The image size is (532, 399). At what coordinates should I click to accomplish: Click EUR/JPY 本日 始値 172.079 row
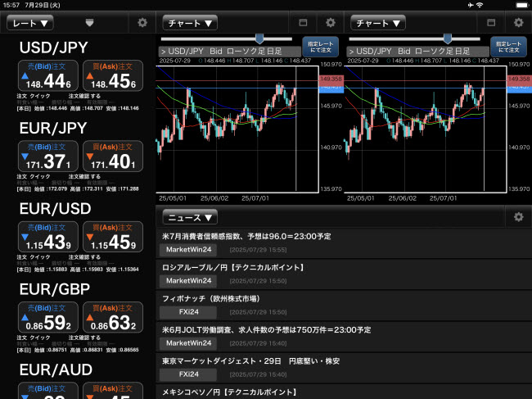pyautogui.click(x=78, y=188)
